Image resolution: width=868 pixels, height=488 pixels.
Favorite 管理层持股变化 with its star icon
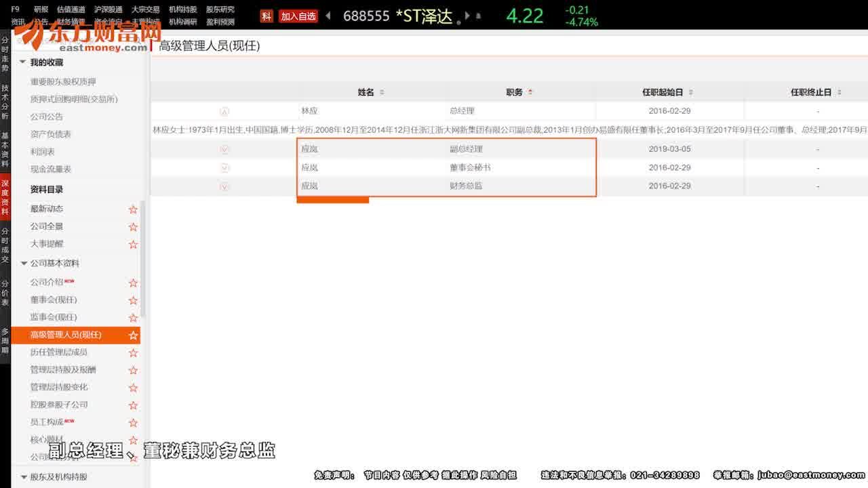(133, 388)
